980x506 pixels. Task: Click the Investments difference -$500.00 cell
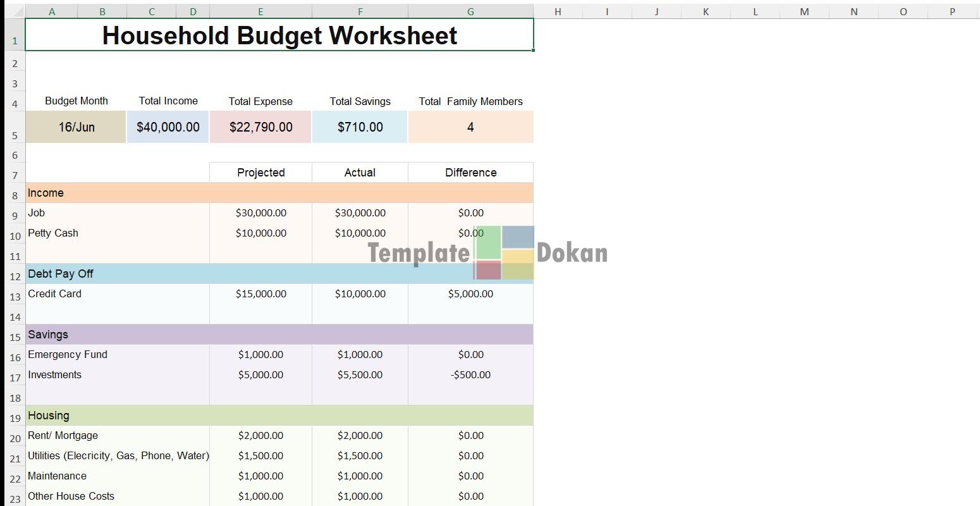pyautogui.click(x=470, y=375)
